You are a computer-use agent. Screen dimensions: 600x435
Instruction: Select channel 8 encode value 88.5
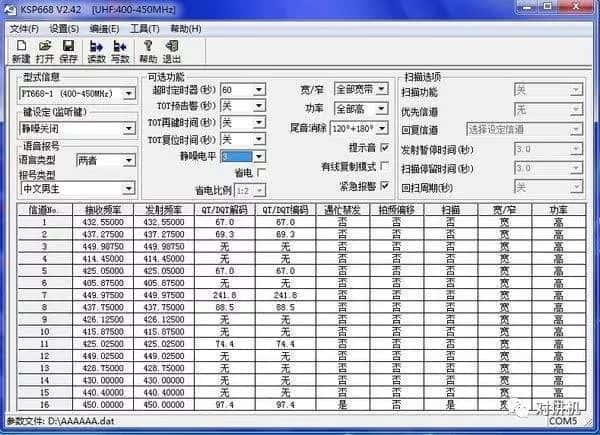click(x=285, y=308)
